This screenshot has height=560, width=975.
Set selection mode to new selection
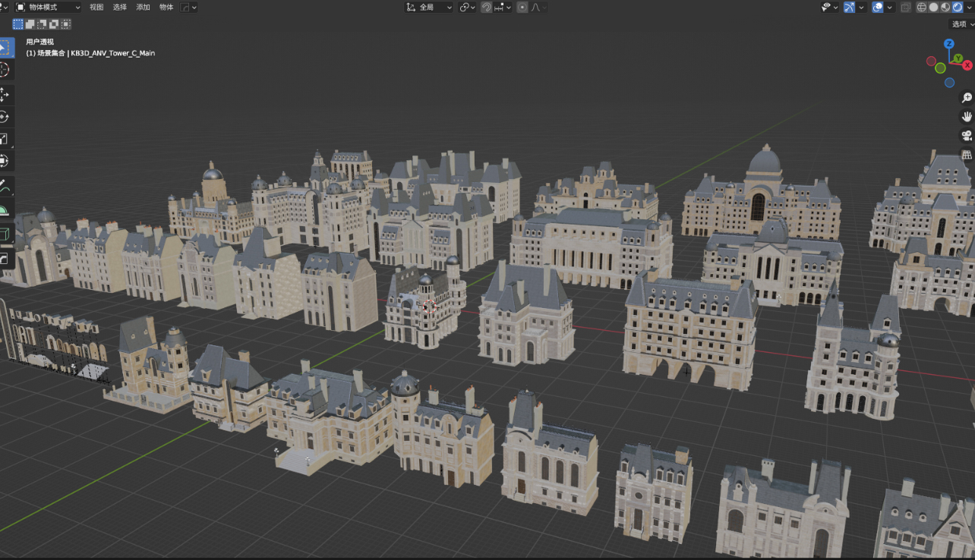coord(18,24)
